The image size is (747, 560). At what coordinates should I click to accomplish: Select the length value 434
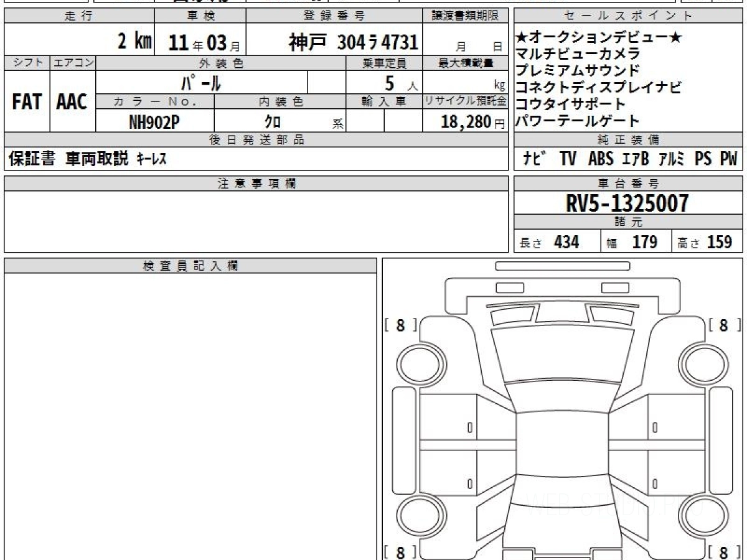click(566, 242)
